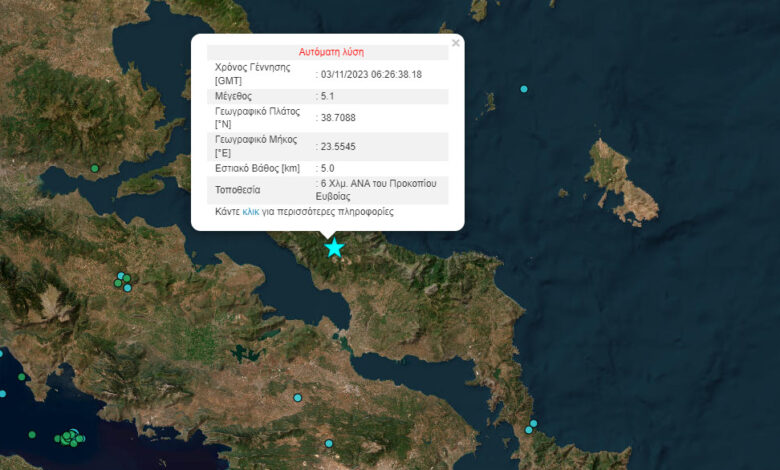The image size is (780, 470).
Task: Click the 'Μέγεθος' label in the popup
Action: [236, 96]
